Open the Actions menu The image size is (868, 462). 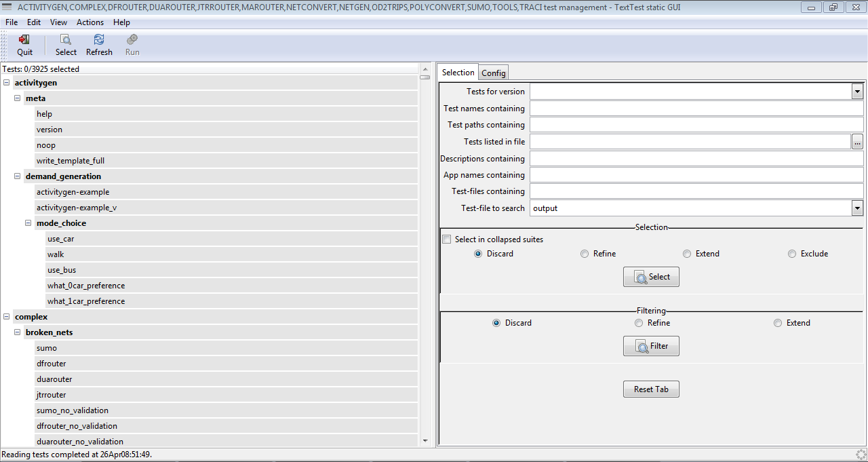(90, 22)
